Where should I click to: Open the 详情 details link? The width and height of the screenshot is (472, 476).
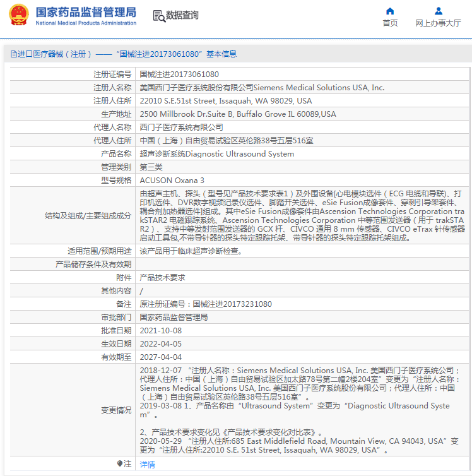coord(147,464)
